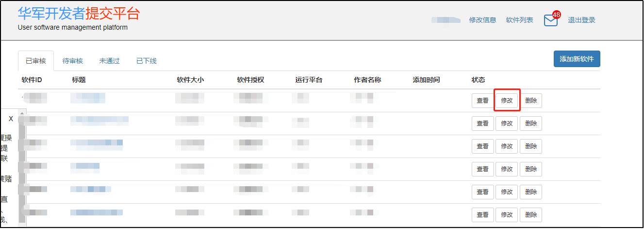Click the 添加新软件 button
Image resolution: width=644 pixels, height=229 pixels.
click(x=577, y=59)
